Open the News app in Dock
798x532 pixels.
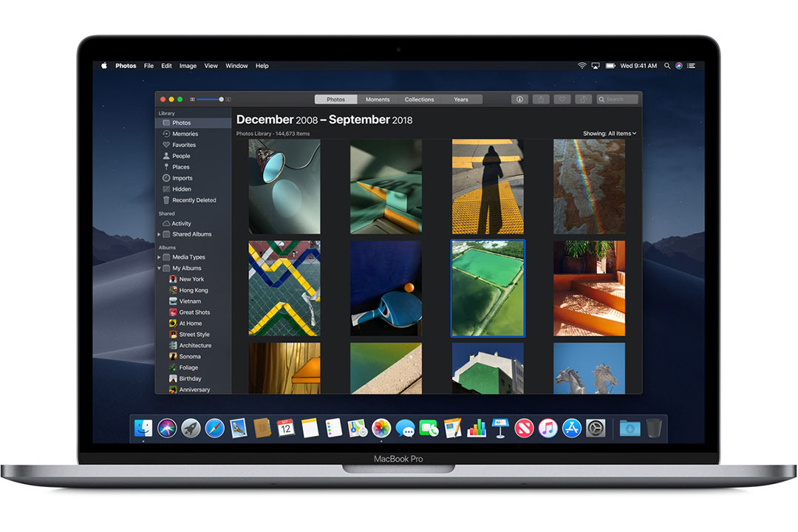point(524,428)
